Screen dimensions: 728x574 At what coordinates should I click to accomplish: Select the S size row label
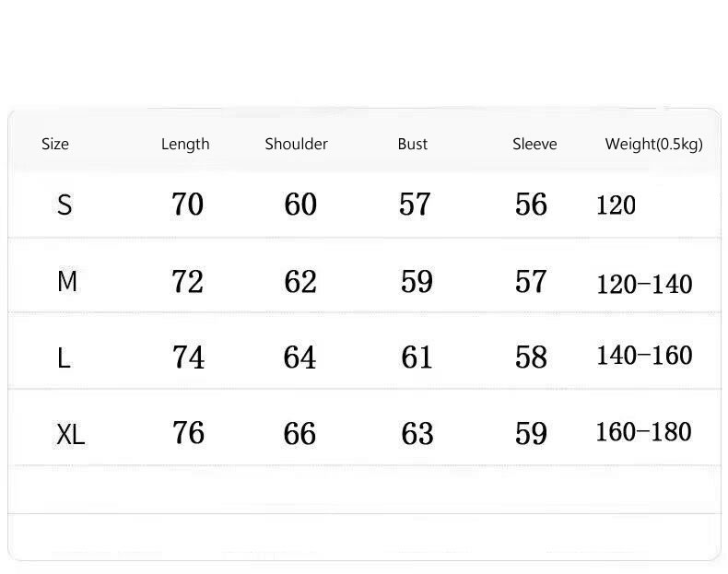[64, 205]
